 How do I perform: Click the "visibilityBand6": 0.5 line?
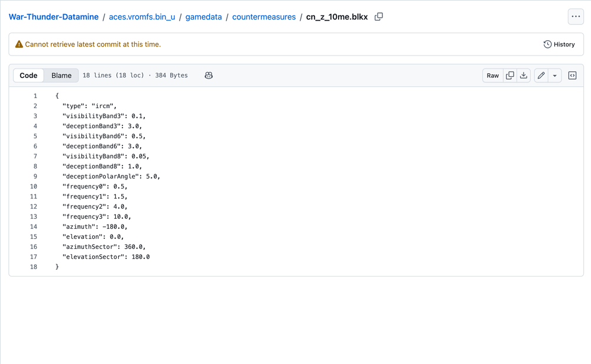(104, 136)
